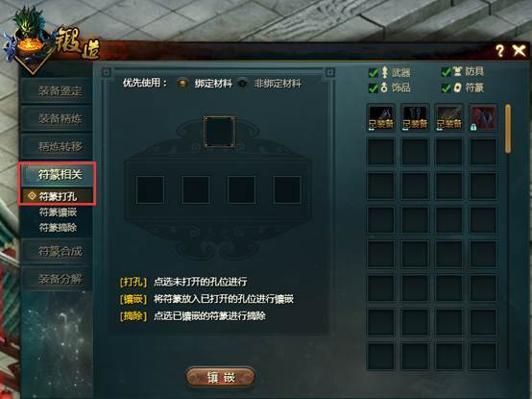The height and width of the screenshot is (399, 532).
Task: Click the inventory grid scrollbar handle
Action: point(508,129)
